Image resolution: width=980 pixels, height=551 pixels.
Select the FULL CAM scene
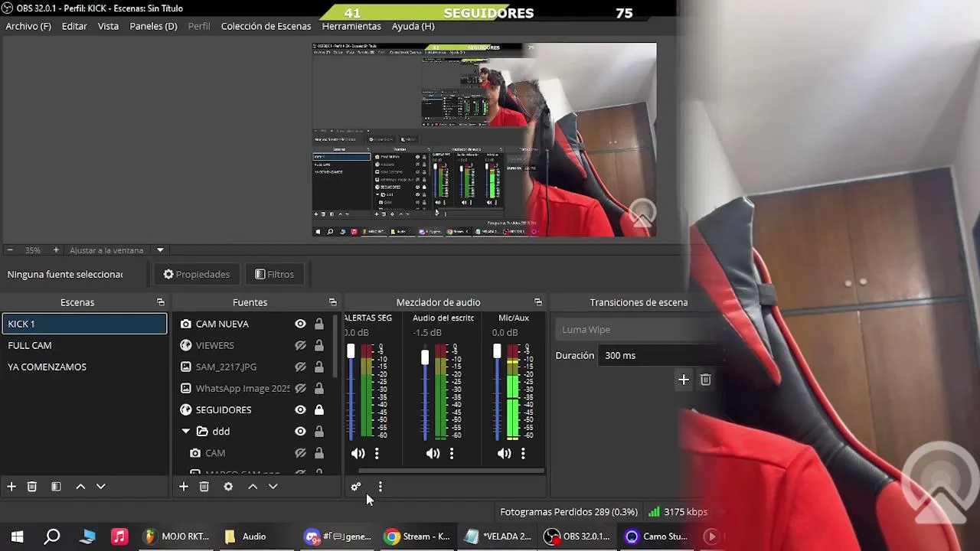(84, 345)
